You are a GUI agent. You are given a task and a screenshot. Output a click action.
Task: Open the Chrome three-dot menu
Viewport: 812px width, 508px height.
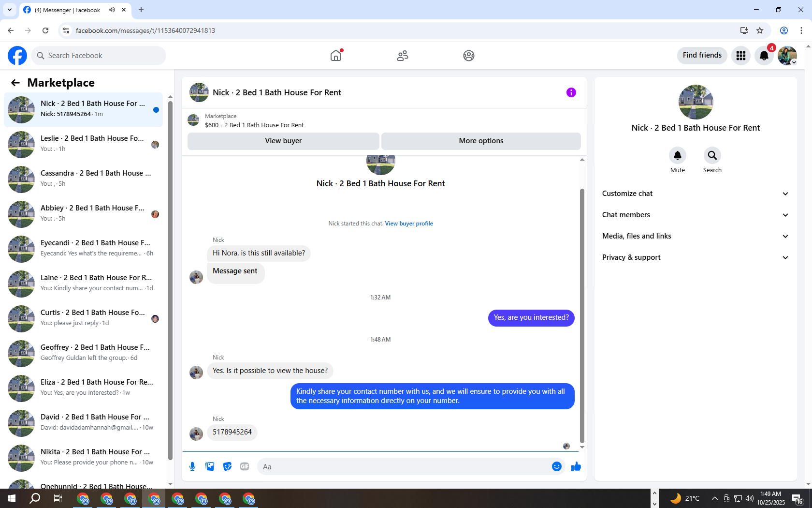pyautogui.click(x=801, y=30)
